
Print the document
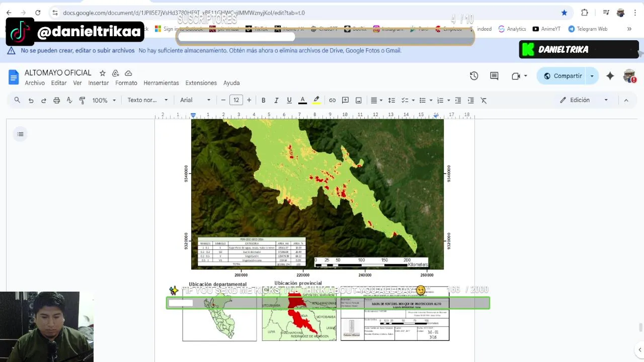(56, 100)
